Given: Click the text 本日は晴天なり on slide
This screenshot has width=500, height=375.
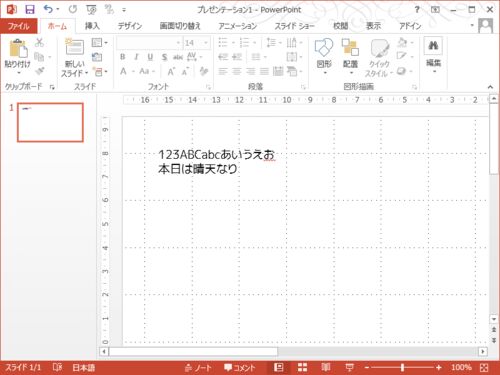Looking at the screenshot, I should (198, 169).
